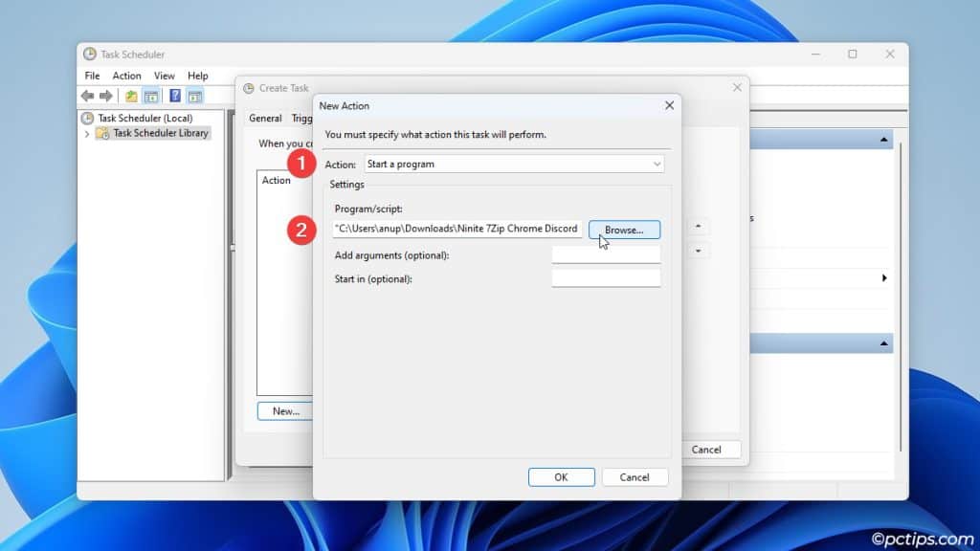Confirm the New Action dialog with OK
The height and width of the screenshot is (551, 980).
(x=562, y=477)
